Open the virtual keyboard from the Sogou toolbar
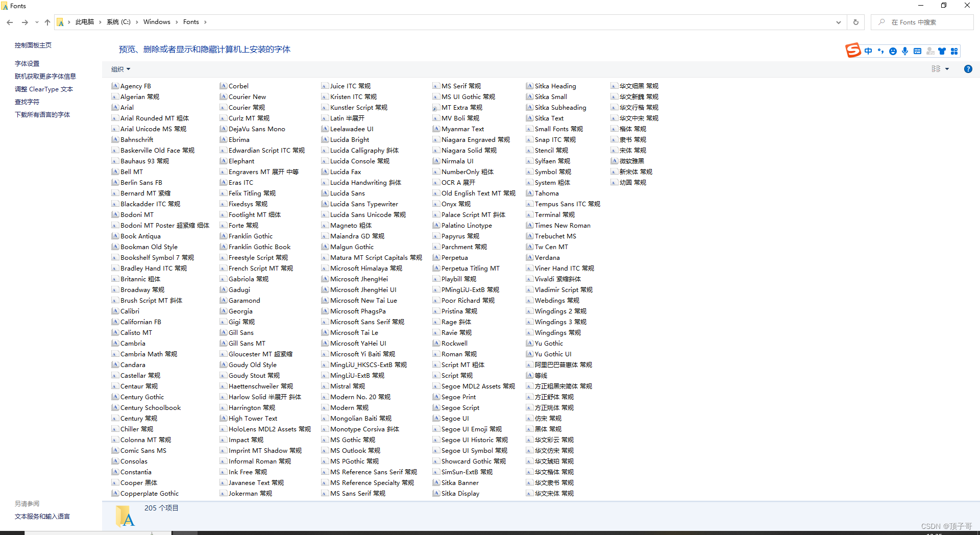Image resolution: width=980 pixels, height=535 pixels. click(917, 51)
